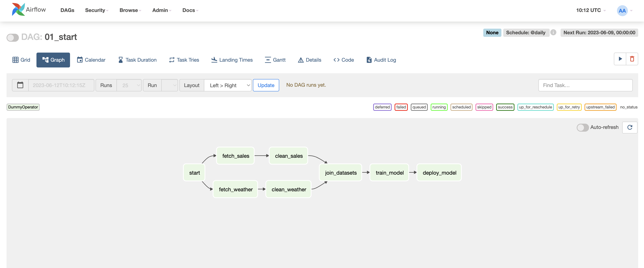Switch to the Grid tab
This screenshot has width=644, height=268.
click(x=21, y=60)
